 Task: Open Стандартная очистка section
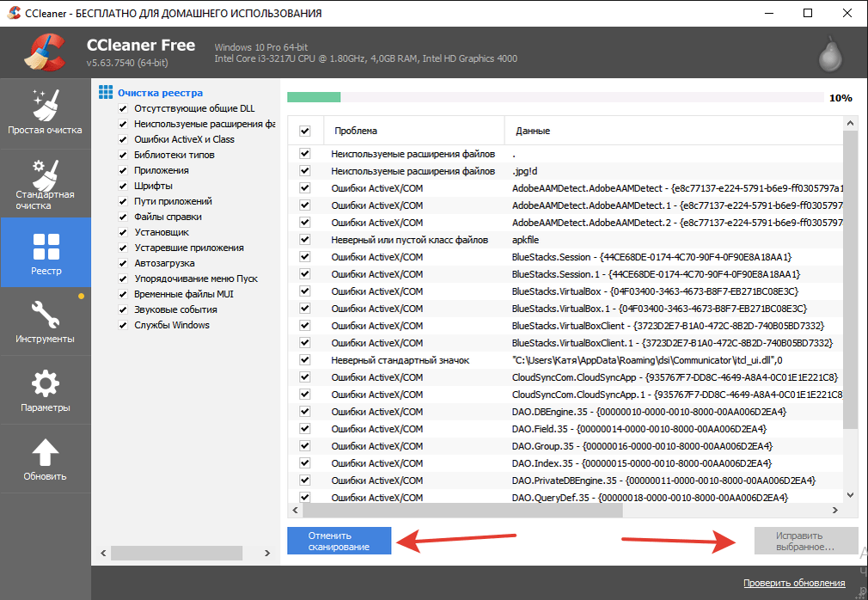(45, 184)
